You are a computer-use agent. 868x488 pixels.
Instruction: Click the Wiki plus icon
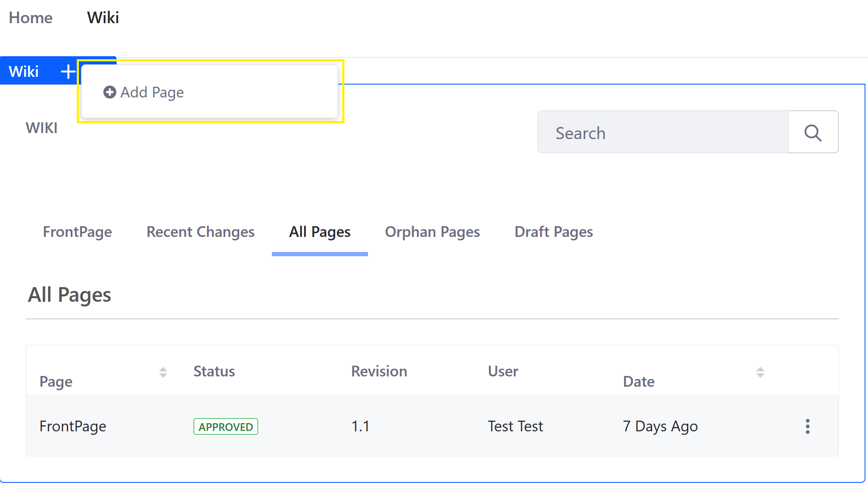[67, 71]
